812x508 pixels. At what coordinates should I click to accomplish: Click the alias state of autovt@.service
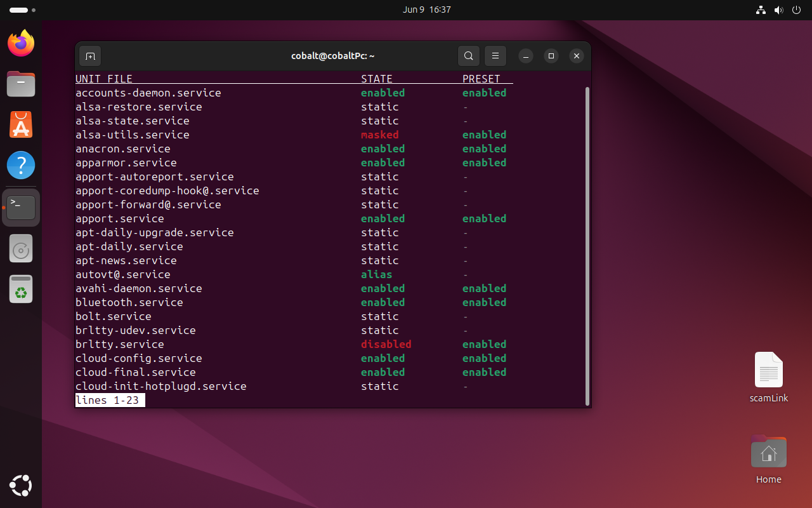377,274
